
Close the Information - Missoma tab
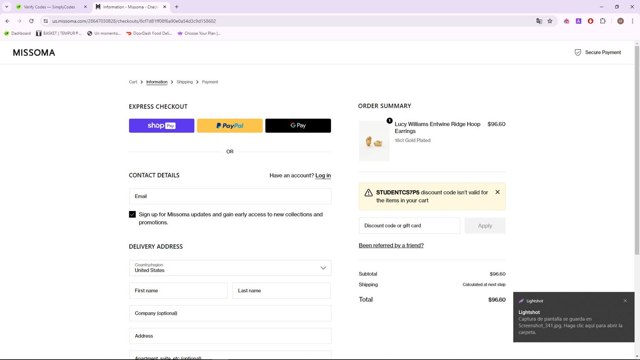coord(164,7)
